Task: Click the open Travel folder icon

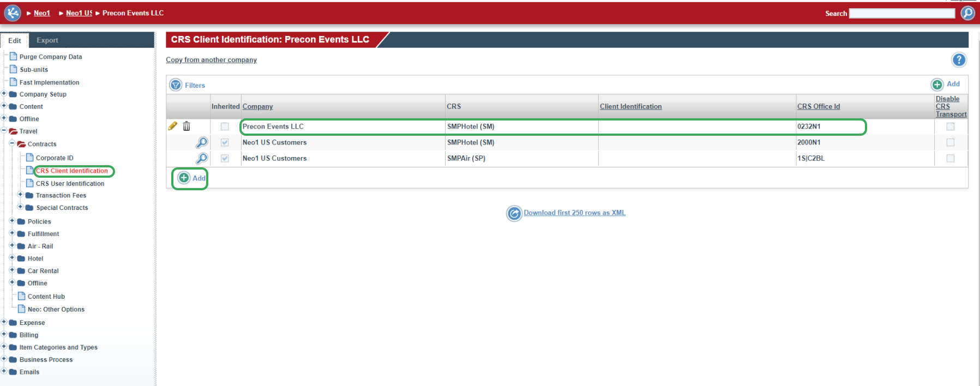Action: point(13,131)
